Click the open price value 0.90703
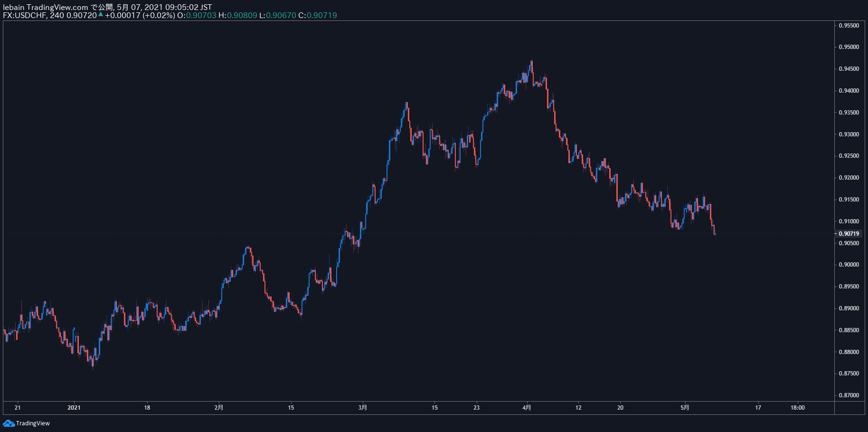The height and width of the screenshot is (432, 868). pyautogui.click(x=201, y=15)
